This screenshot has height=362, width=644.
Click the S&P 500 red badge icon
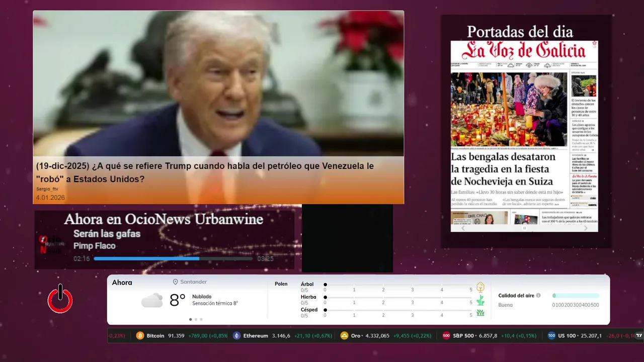446,336
